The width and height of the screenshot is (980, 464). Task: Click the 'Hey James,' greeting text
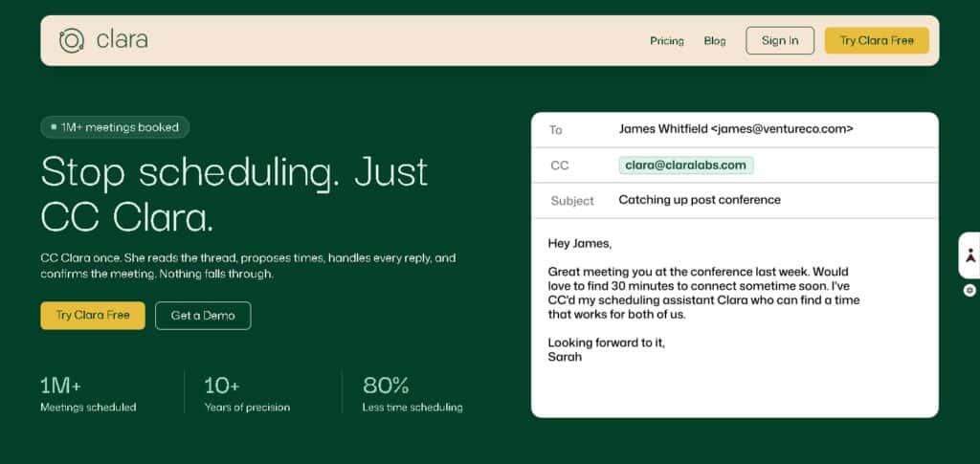[x=579, y=244]
